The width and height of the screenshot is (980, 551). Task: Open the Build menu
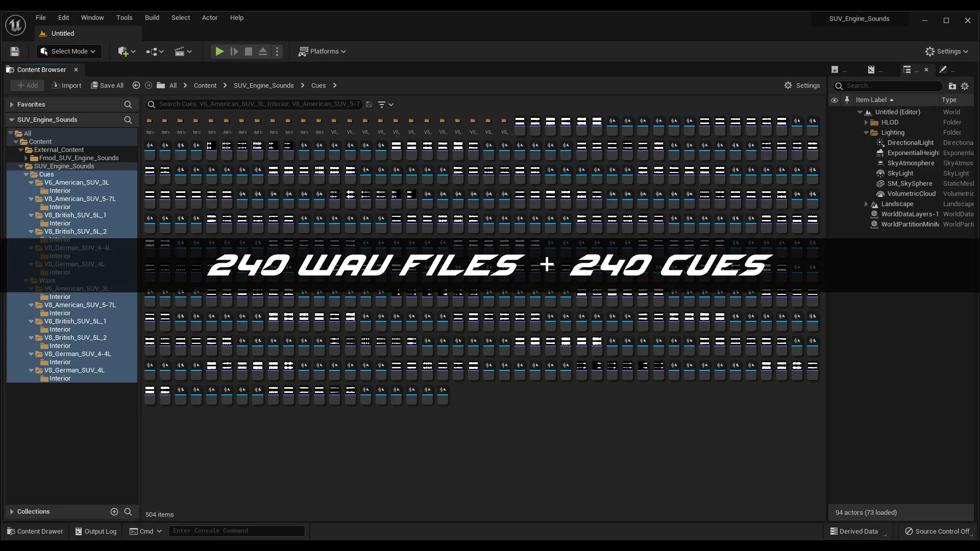click(x=152, y=17)
